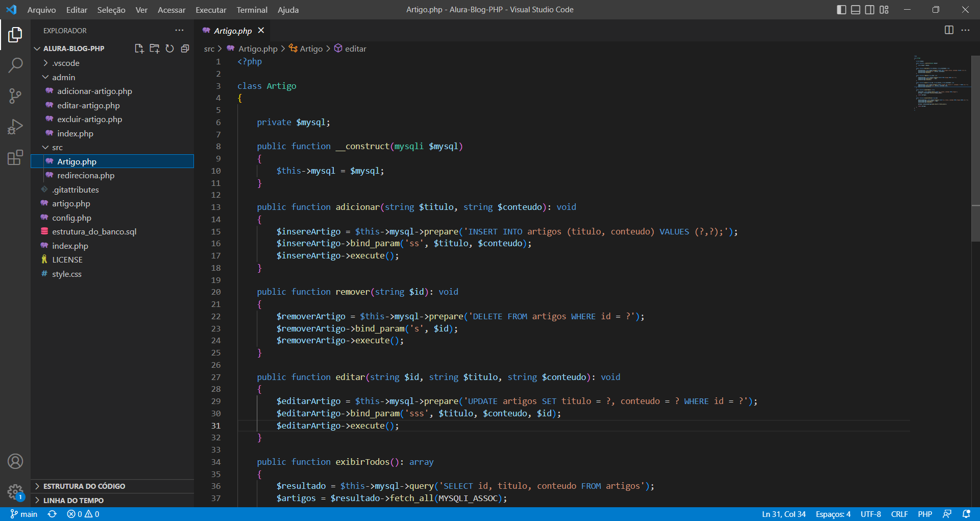Change indentation via Espaços: 4

[x=833, y=514]
